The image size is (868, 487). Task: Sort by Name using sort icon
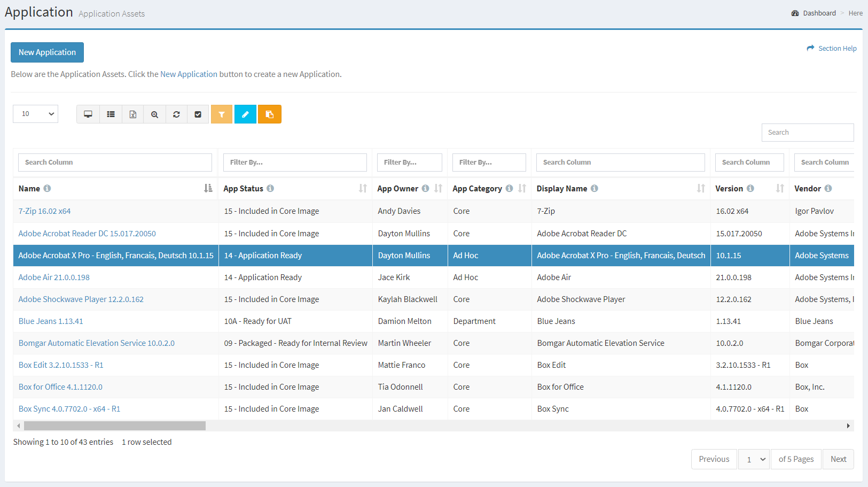click(208, 188)
